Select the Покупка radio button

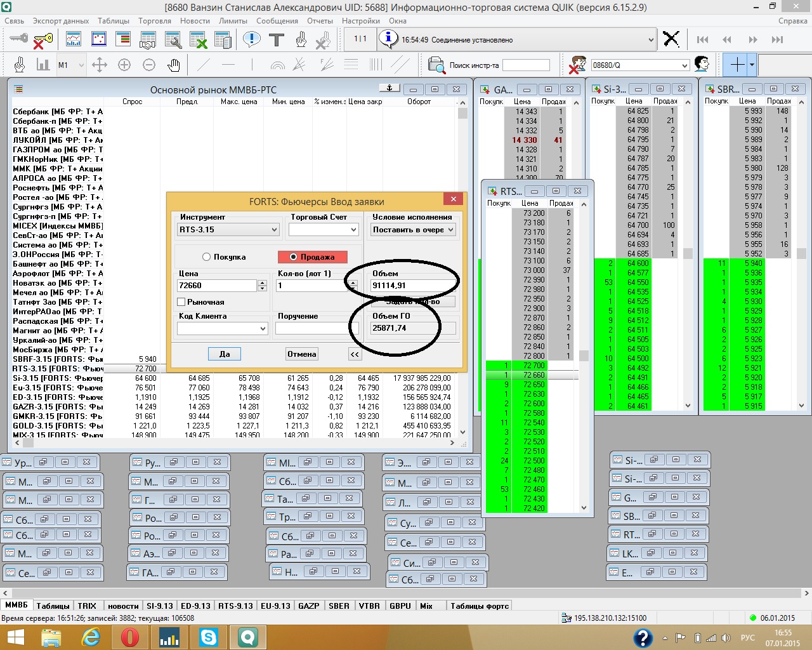coord(206,257)
